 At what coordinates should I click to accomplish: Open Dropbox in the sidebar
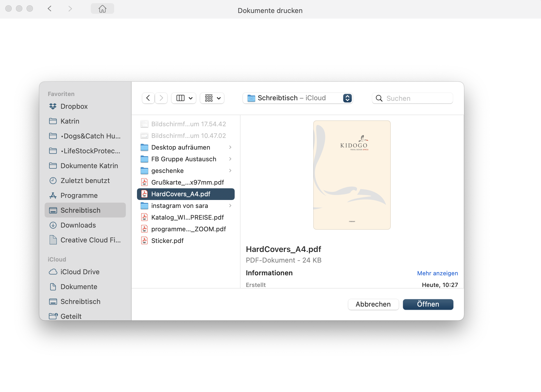[x=74, y=106]
